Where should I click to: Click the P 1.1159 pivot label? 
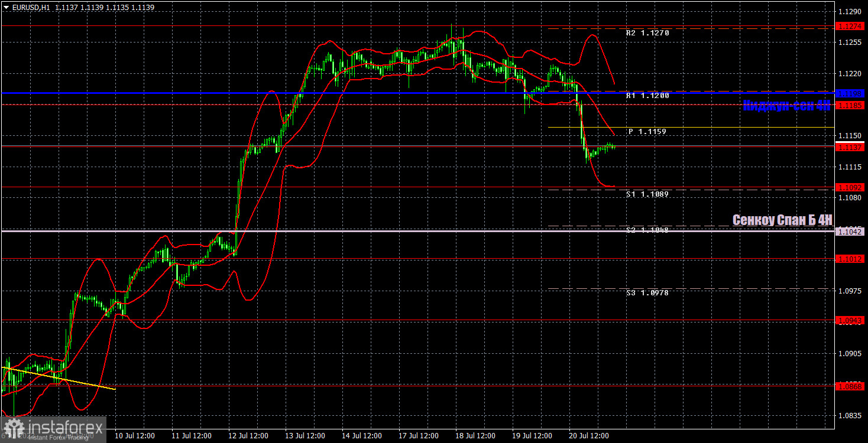(647, 132)
